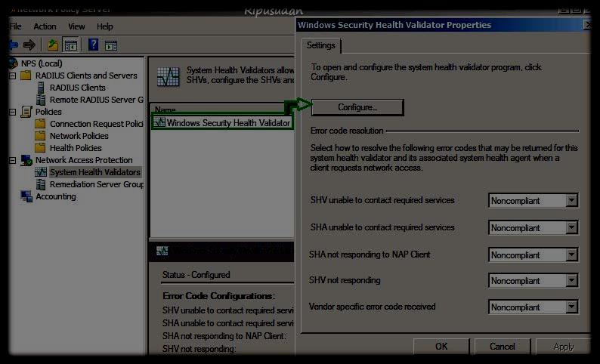Open SHV unable to contact required services dropdown
This screenshot has width=600, height=364.
[571, 200]
